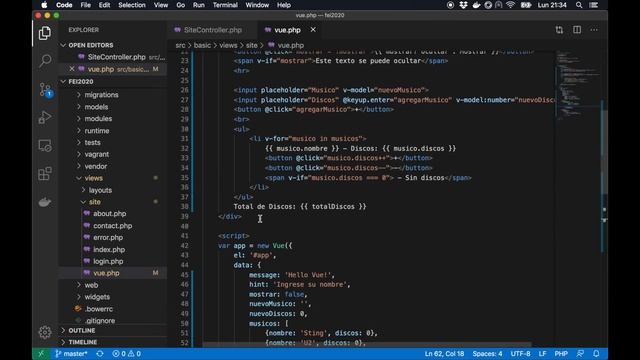Open the Extensions view icon

pos(45,173)
